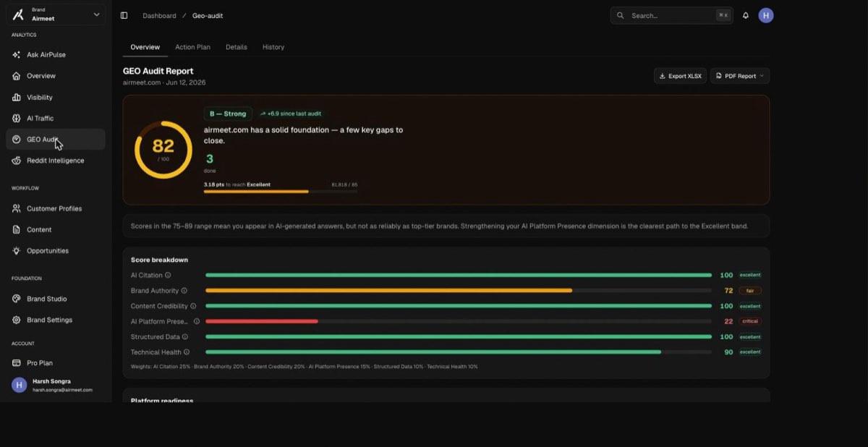Click the Customer Profiles people icon

(x=17, y=208)
